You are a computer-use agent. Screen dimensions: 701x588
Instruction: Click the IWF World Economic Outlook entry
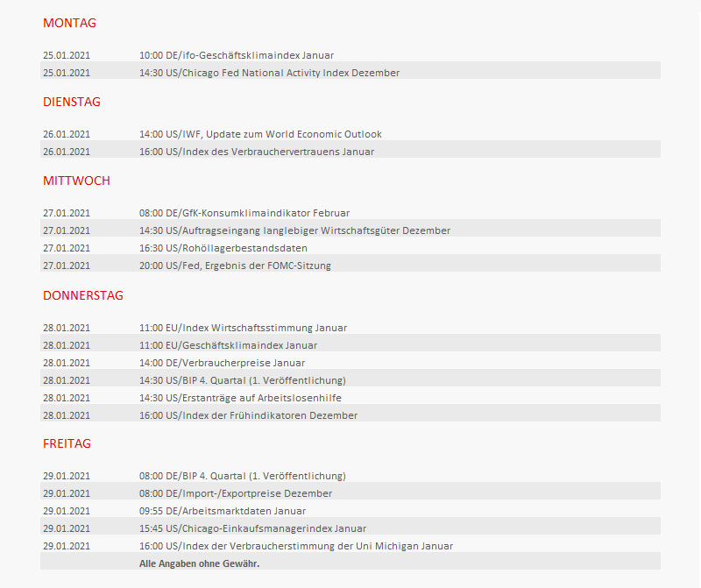(260, 134)
